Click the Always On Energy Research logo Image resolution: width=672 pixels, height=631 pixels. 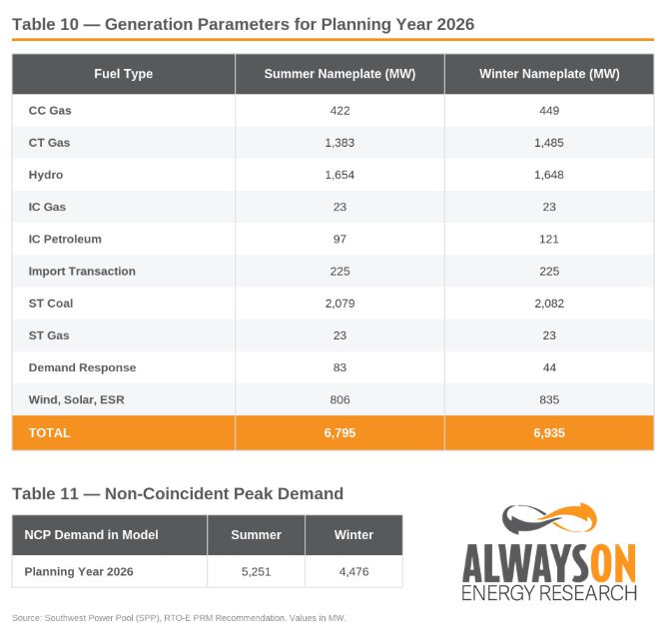[549, 552]
